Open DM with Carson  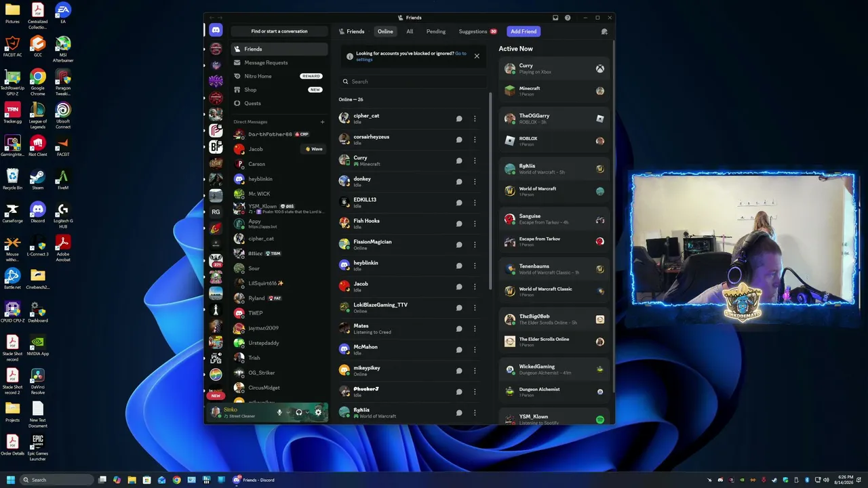coord(279,164)
